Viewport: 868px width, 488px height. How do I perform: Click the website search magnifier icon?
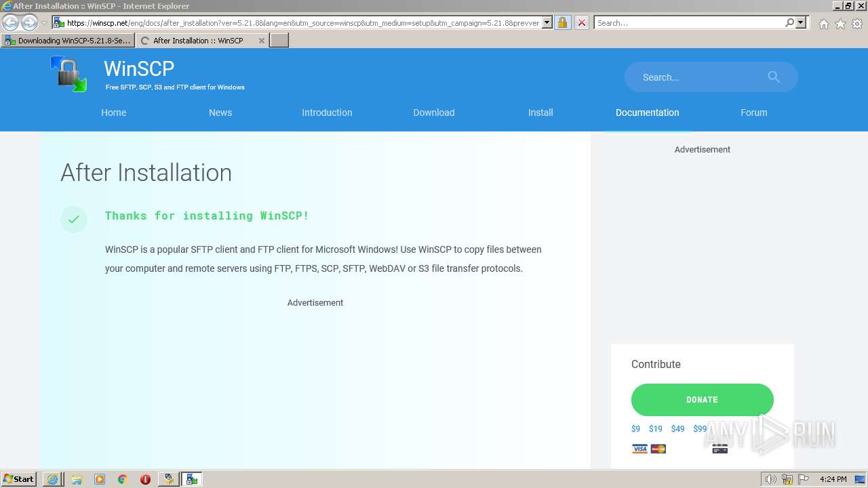[x=774, y=77]
